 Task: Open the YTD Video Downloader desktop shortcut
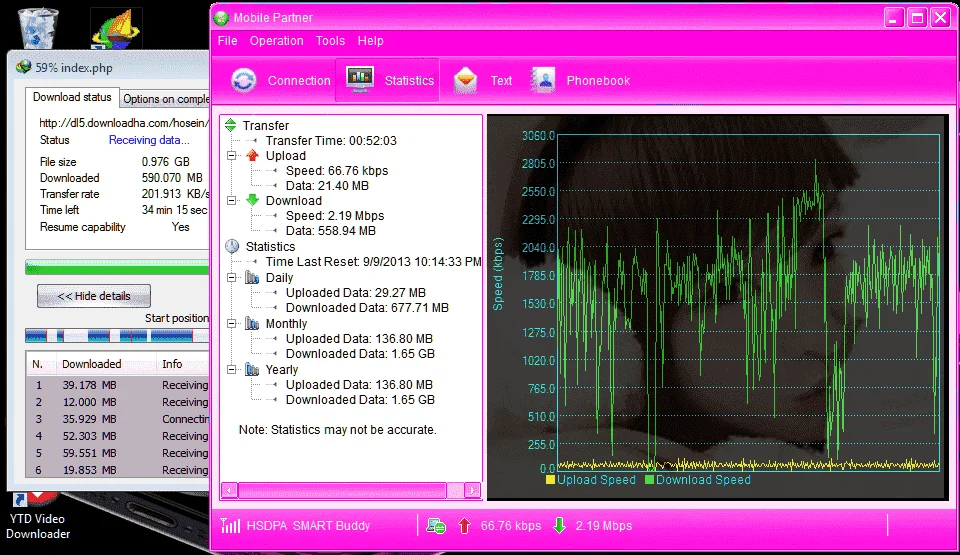pyautogui.click(x=38, y=518)
